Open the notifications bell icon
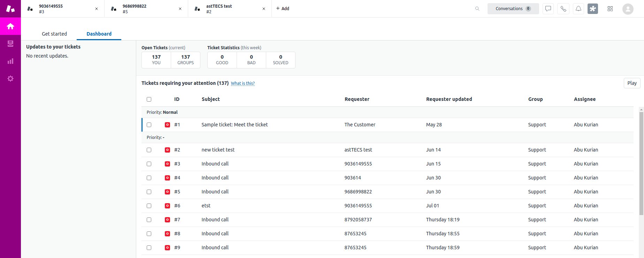This screenshot has width=644, height=258. pos(578,9)
